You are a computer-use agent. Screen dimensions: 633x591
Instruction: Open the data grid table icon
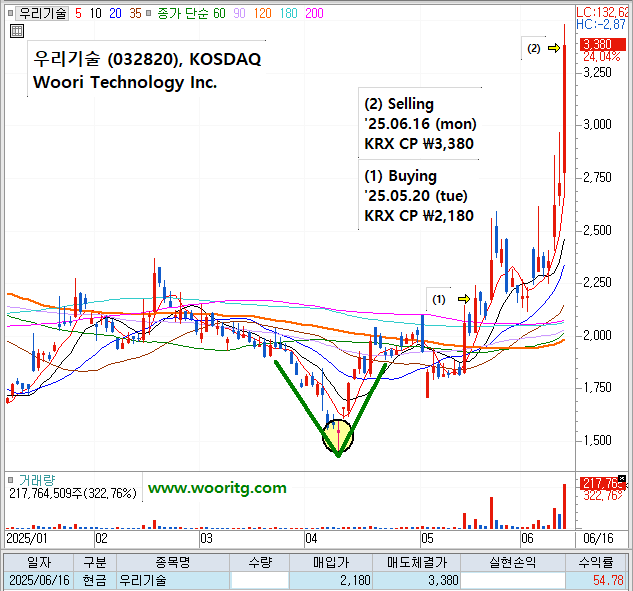point(17,31)
